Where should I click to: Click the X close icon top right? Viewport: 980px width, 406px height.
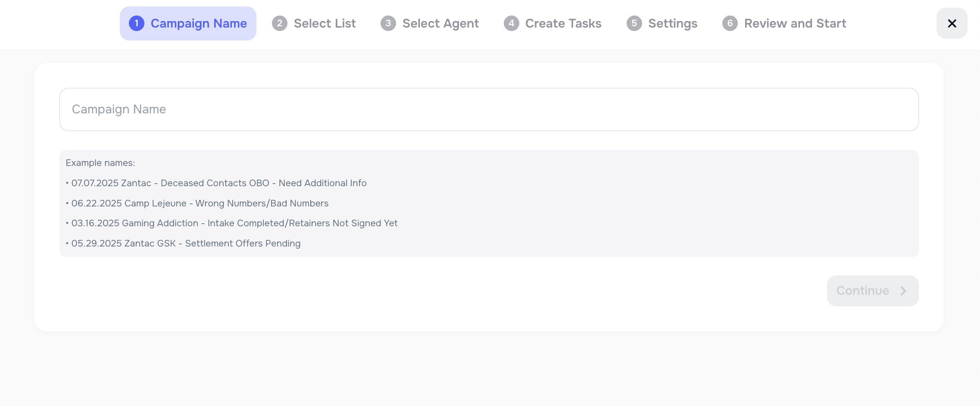(x=952, y=23)
